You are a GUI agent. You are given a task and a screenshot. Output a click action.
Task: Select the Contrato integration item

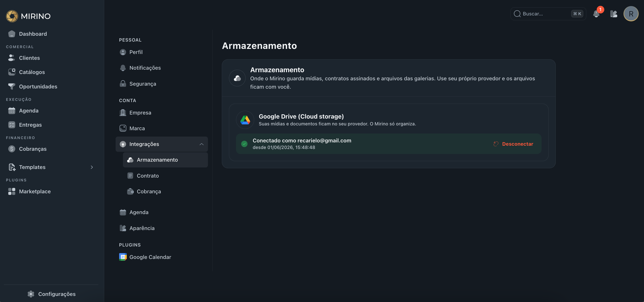coord(165,176)
